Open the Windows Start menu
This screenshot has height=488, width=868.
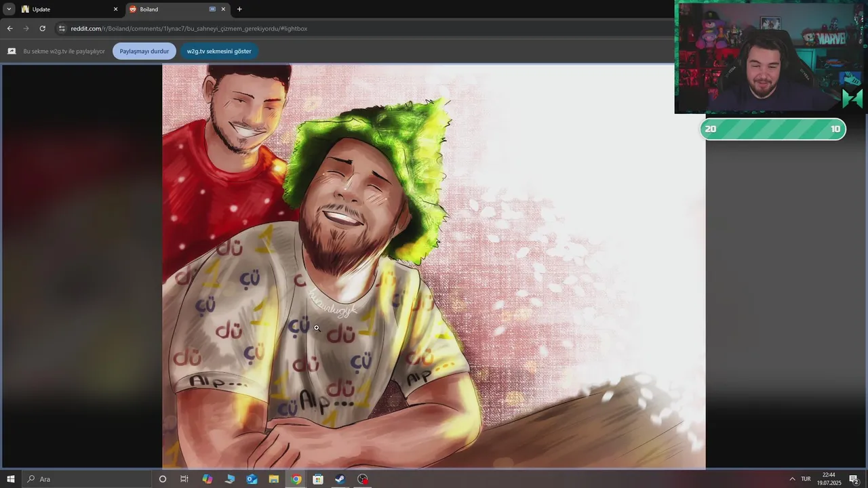[10, 479]
